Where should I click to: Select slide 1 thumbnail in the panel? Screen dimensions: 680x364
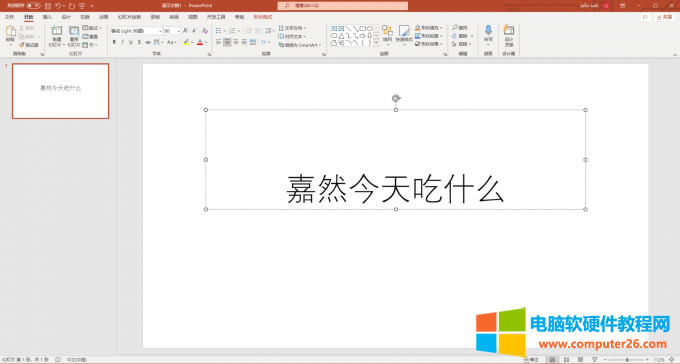(61, 91)
